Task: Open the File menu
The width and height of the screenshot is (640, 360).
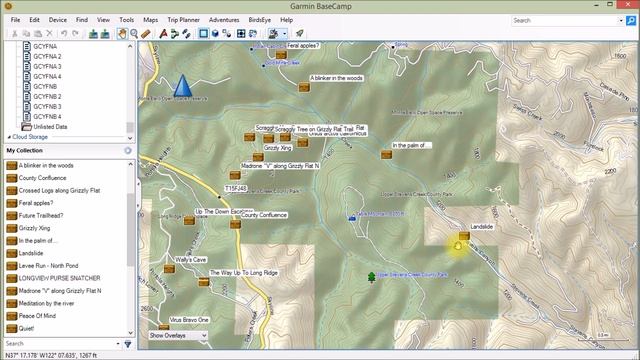Action: coord(16,20)
